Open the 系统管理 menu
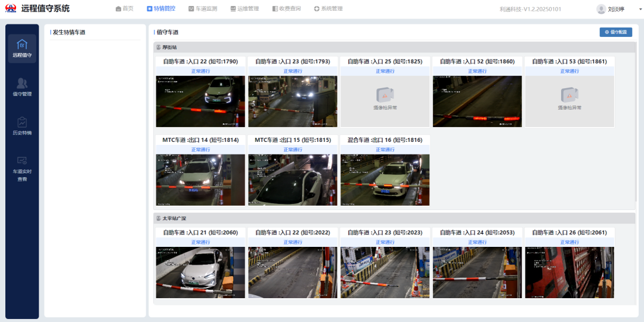This screenshot has height=322, width=644. click(328, 8)
